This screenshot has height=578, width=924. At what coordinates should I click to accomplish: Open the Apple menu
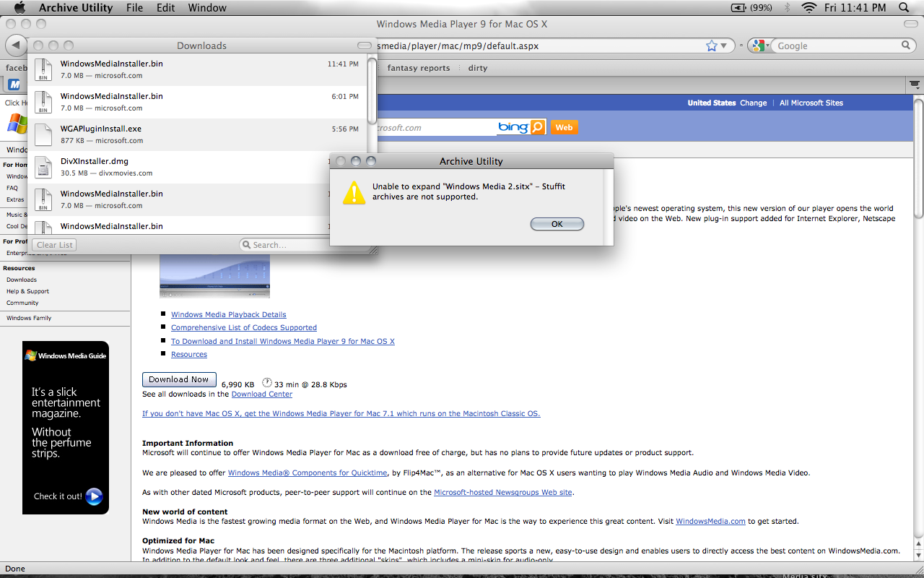point(19,8)
